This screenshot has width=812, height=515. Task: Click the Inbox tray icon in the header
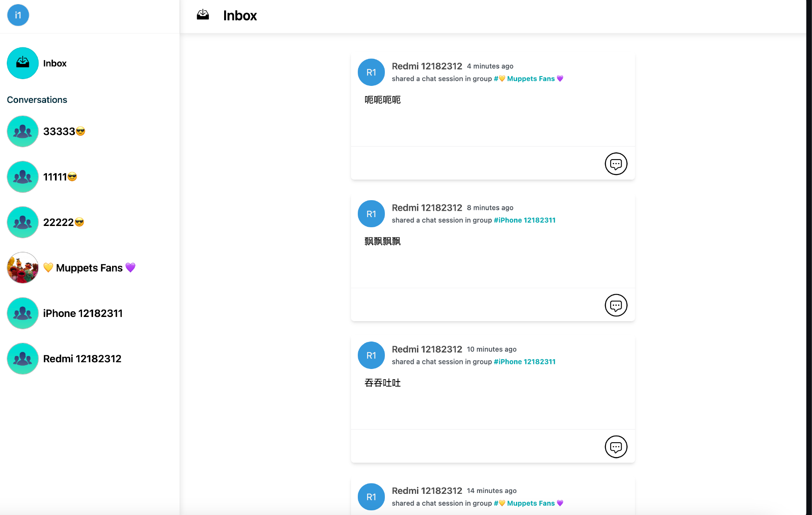click(203, 15)
